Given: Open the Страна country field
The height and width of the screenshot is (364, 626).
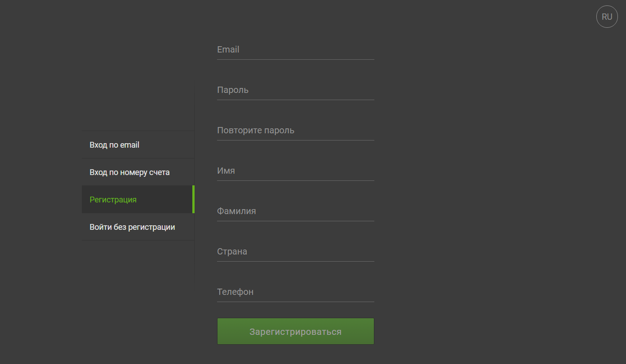Looking at the screenshot, I should point(296,252).
